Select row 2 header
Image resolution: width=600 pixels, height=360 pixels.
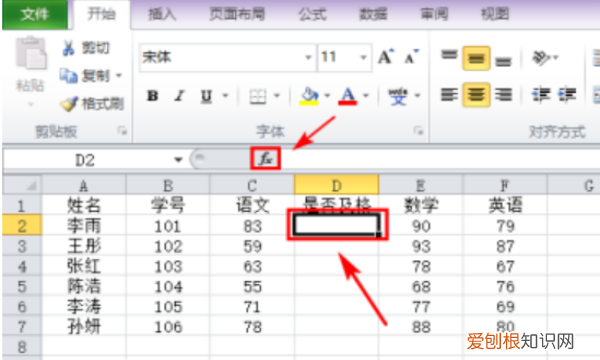coord(22,226)
